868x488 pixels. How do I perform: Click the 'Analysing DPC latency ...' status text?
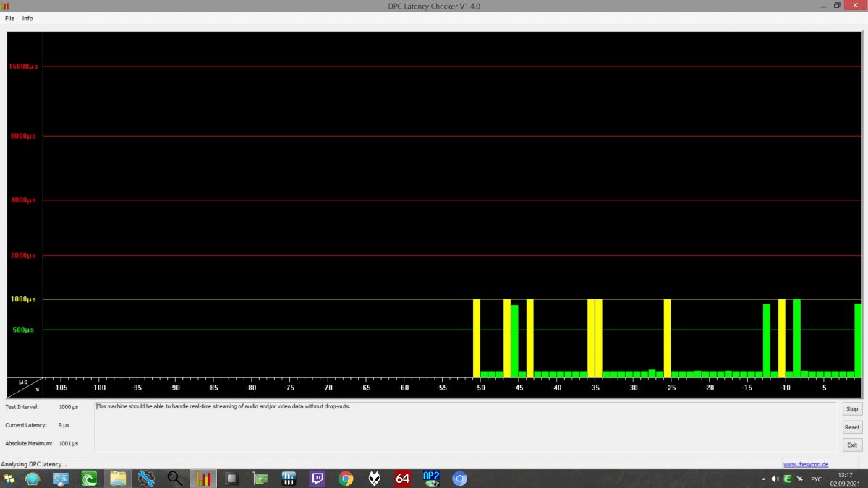(x=35, y=464)
